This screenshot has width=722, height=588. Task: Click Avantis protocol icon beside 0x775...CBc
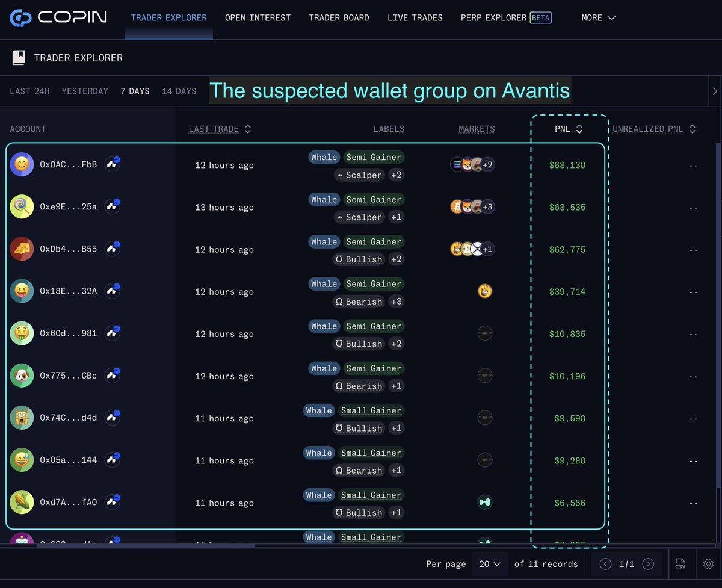112,375
